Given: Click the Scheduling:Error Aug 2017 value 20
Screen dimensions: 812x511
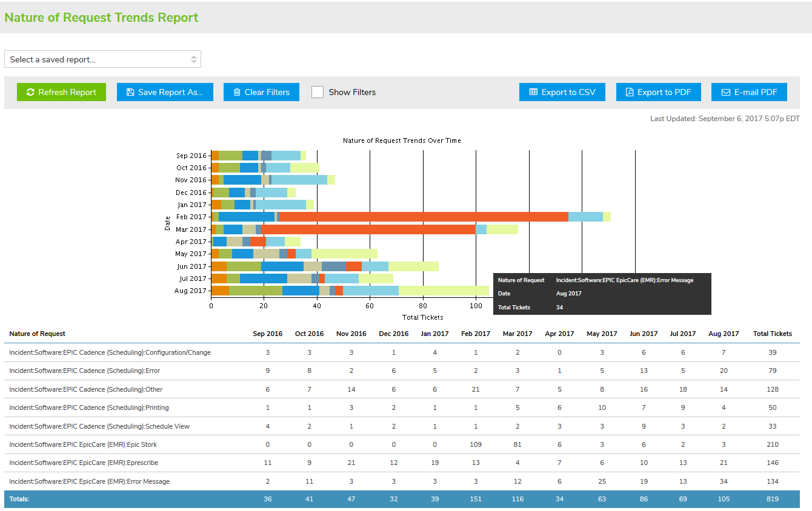Looking at the screenshot, I should point(725,371).
